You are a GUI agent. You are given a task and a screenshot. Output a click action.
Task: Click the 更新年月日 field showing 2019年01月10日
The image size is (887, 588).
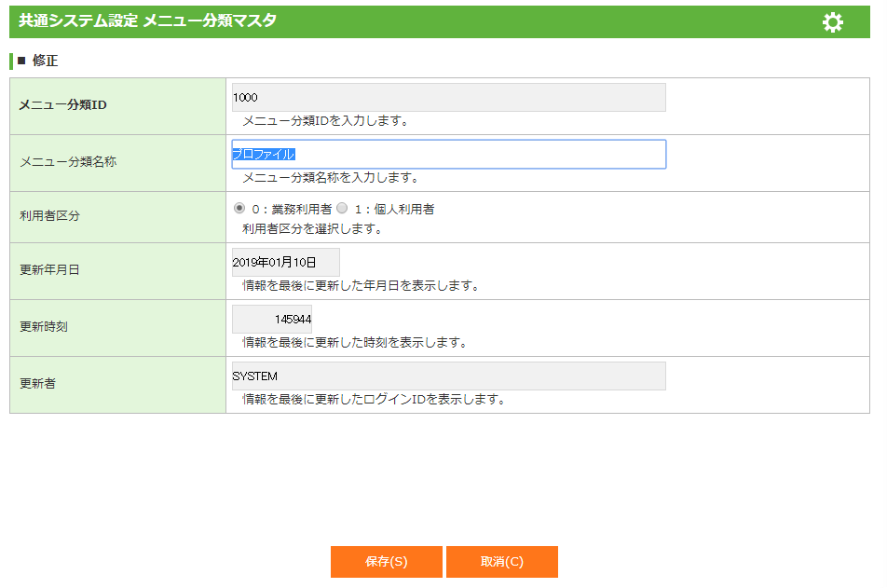click(x=285, y=263)
